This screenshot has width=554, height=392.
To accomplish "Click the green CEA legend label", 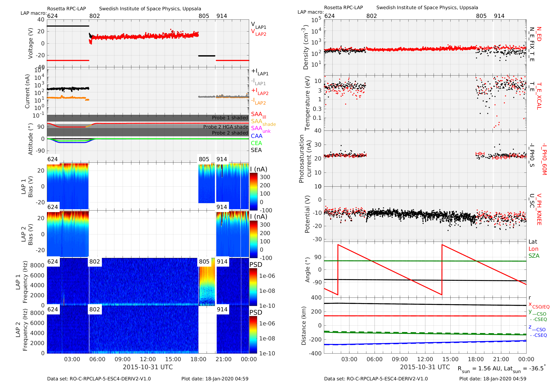I will 256,143.
